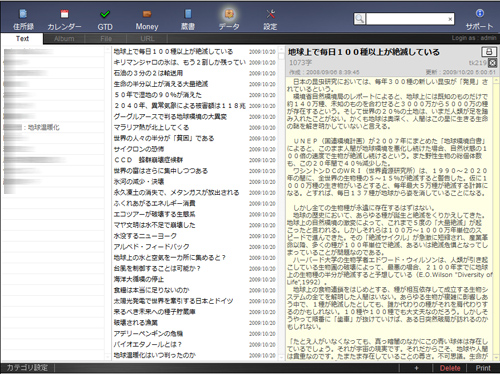Select the 地球温暖化 category in the left list
500x374 pixels.
[53, 127]
